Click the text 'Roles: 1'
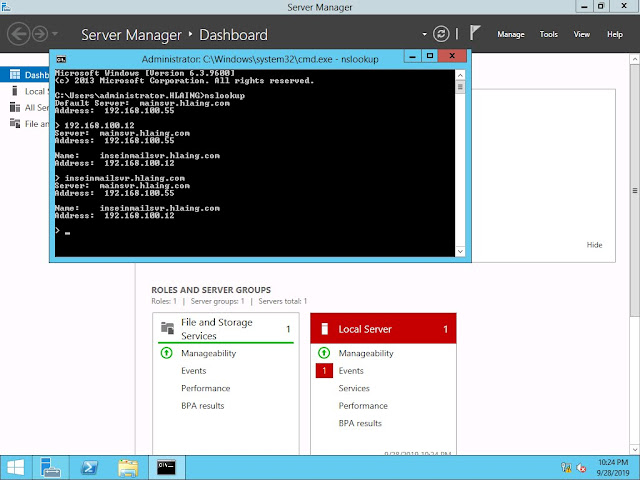 pyautogui.click(x=164, y=301)
